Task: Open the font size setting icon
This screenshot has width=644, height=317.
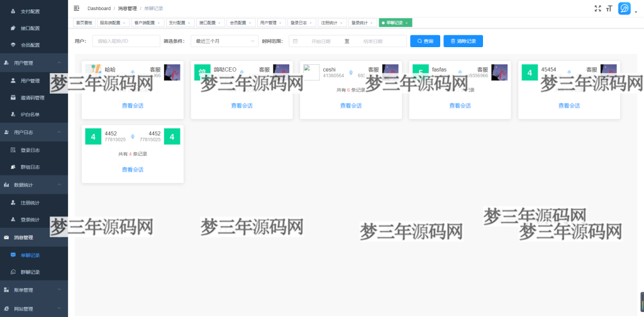Action: (609, 8)
